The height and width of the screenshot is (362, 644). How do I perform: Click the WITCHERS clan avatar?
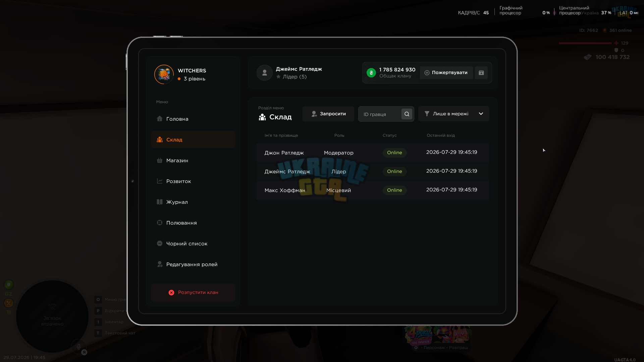(164, 74)
